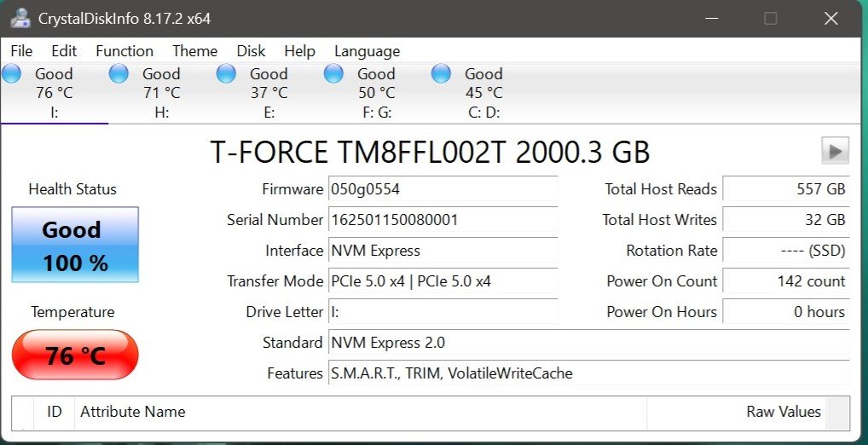The width and height of the screenshot is (868, 445).
Task: Click the Attribute Name column header
Action: (x=361, y=412)
